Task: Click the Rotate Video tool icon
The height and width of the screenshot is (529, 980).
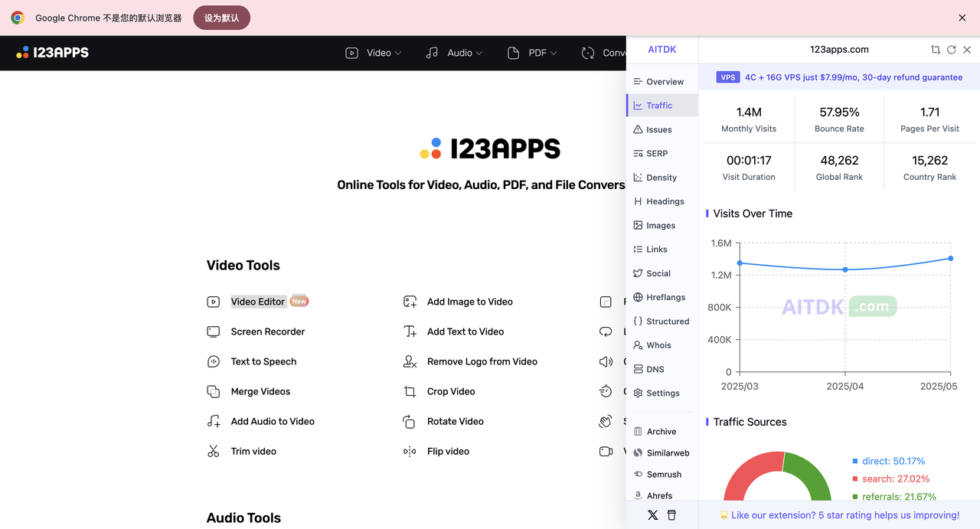Action: coord(410,422)
